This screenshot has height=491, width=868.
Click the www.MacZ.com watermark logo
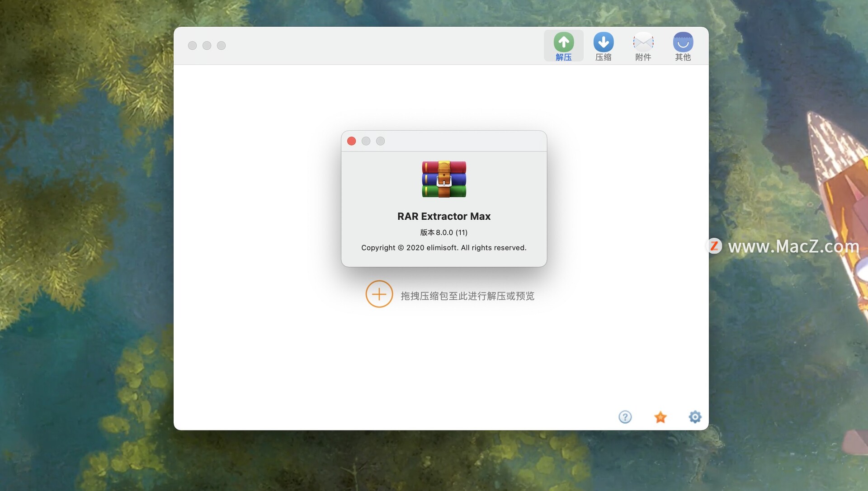tap(715, 246)
